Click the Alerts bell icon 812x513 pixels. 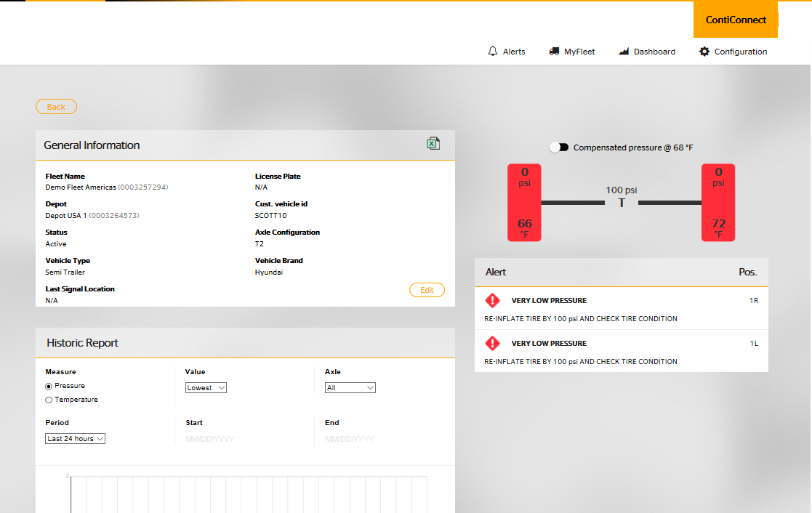493,52
